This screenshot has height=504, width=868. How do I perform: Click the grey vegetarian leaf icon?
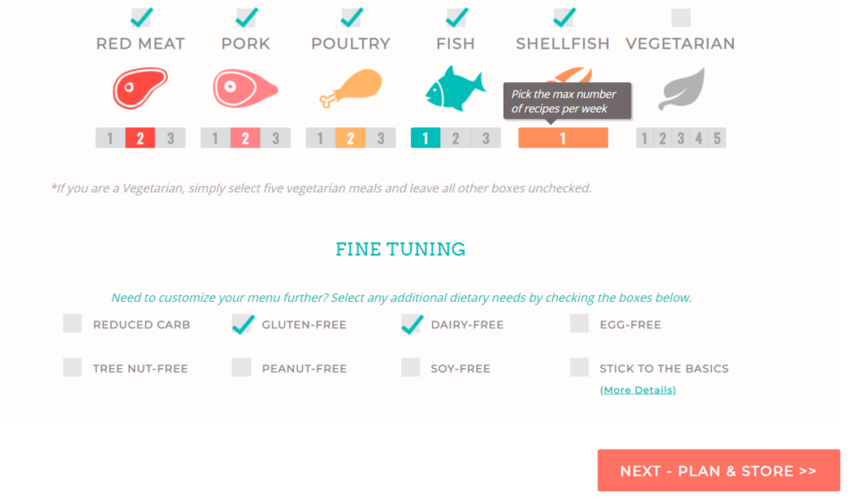coord(681,90)
